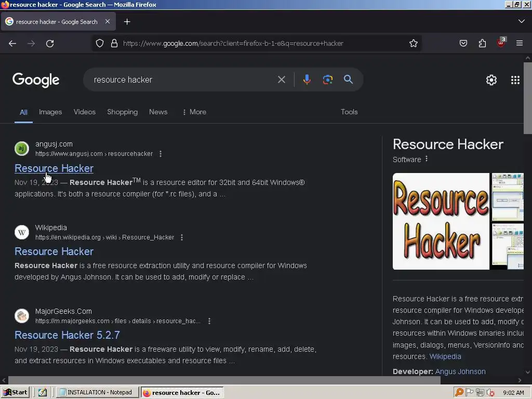
Task: Select the All results tab
Action: 23,112
